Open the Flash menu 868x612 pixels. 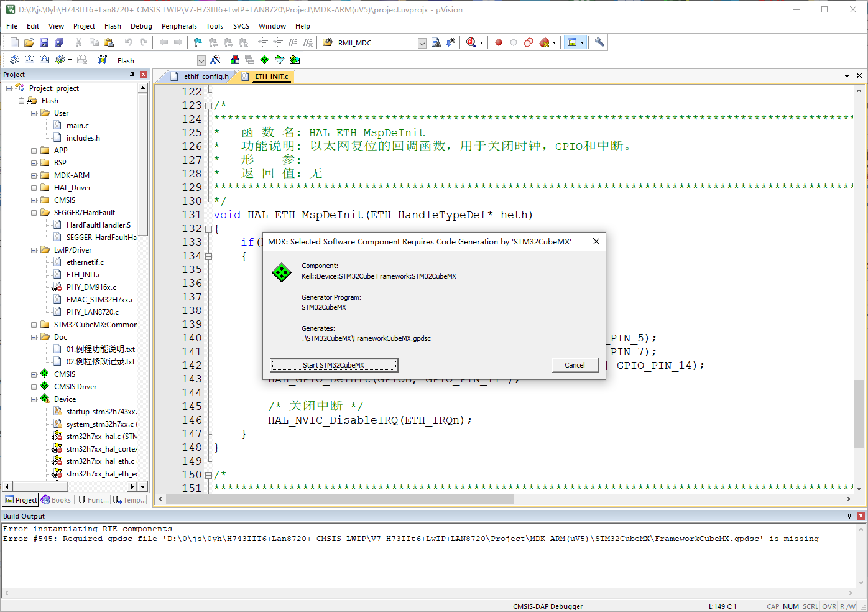113,26
